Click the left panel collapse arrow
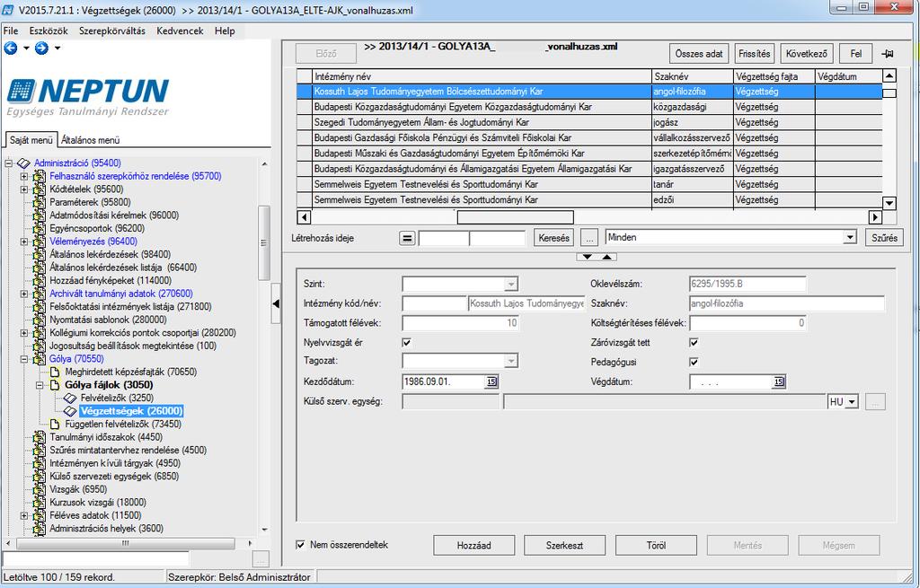 pyautogui.click(x=276, y=303)
